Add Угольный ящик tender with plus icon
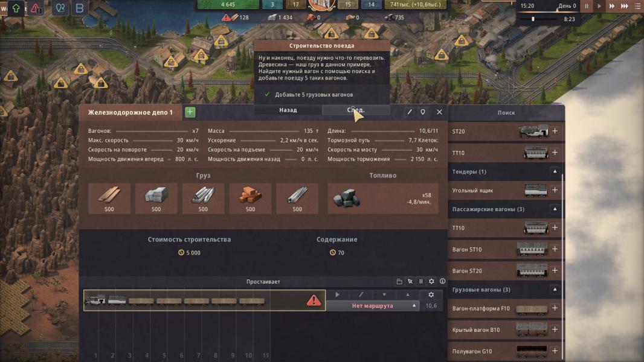The image size is (644, 362). click(555, 190)
